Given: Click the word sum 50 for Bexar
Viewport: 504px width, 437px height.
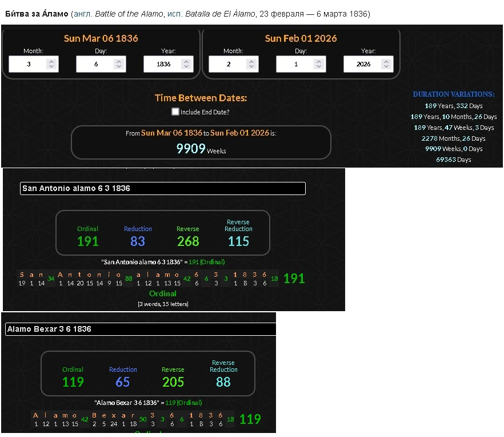Looking at the screenshot, I should click(x=143, y=419).
